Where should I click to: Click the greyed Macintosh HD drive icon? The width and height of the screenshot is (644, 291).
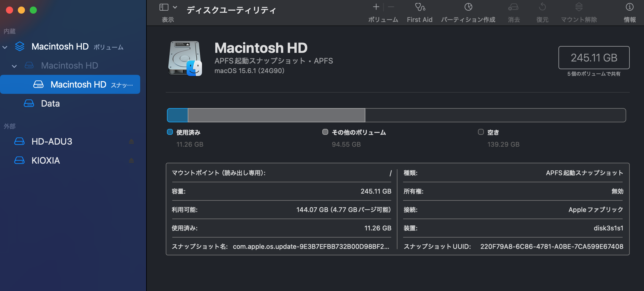(29, 65)
